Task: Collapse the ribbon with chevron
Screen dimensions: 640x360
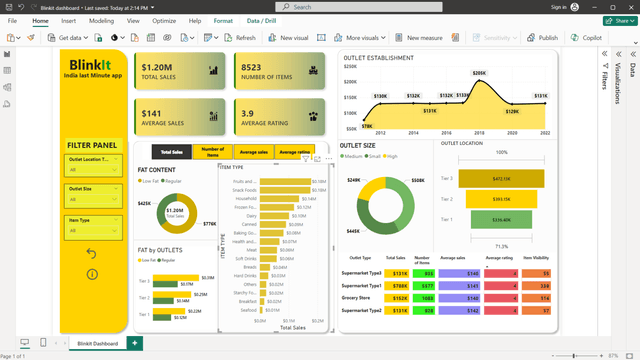Action: point(636,42)
